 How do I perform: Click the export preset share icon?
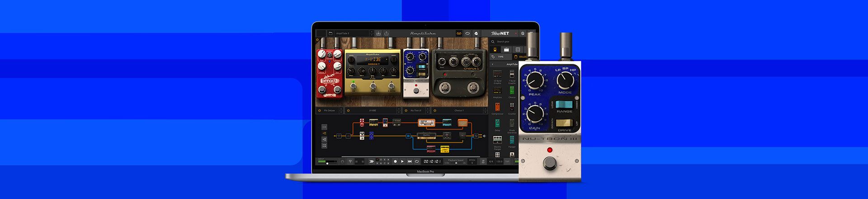point(387,33)
